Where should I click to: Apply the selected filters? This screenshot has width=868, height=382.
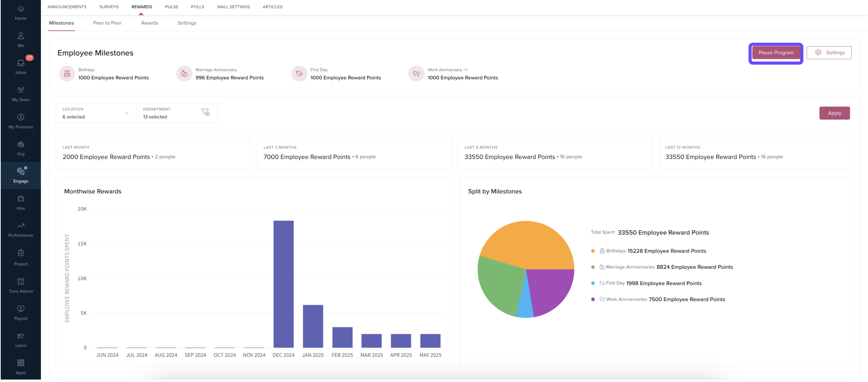coord(834,114)
